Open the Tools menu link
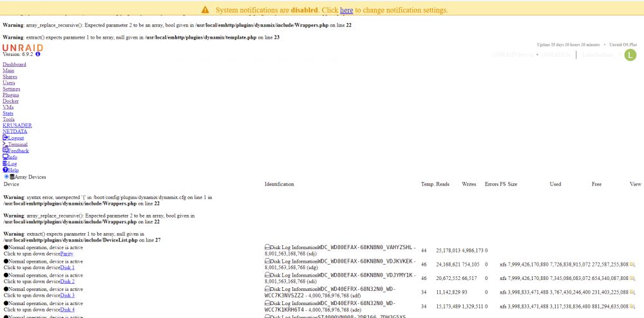Screen dimensions: 644x318 tap(8, 119)
